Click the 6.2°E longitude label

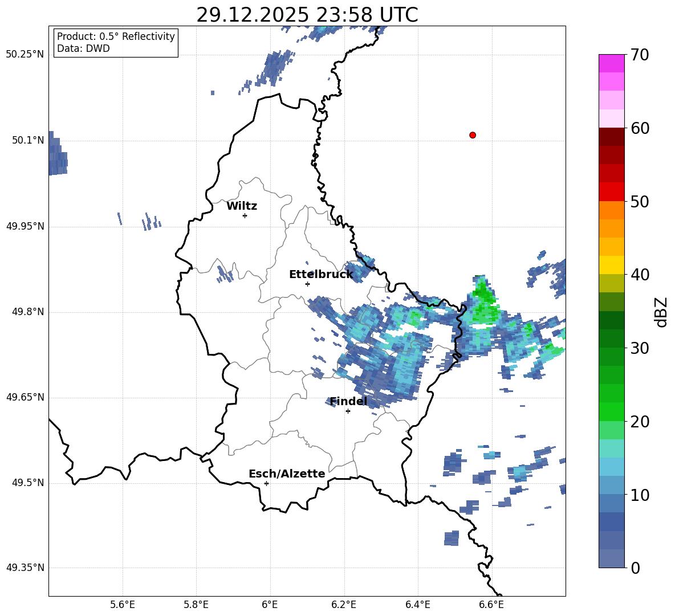(344, 605)
